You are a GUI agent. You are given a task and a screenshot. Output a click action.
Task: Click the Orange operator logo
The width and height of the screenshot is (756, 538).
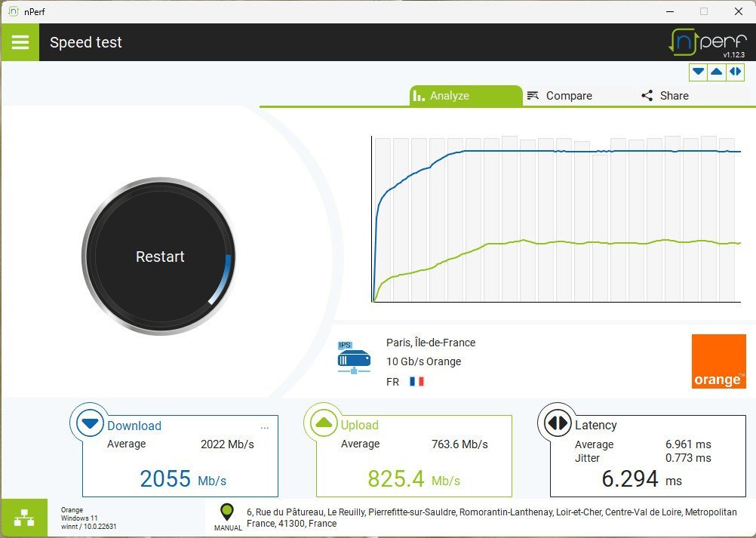click(x=718, y=361)
